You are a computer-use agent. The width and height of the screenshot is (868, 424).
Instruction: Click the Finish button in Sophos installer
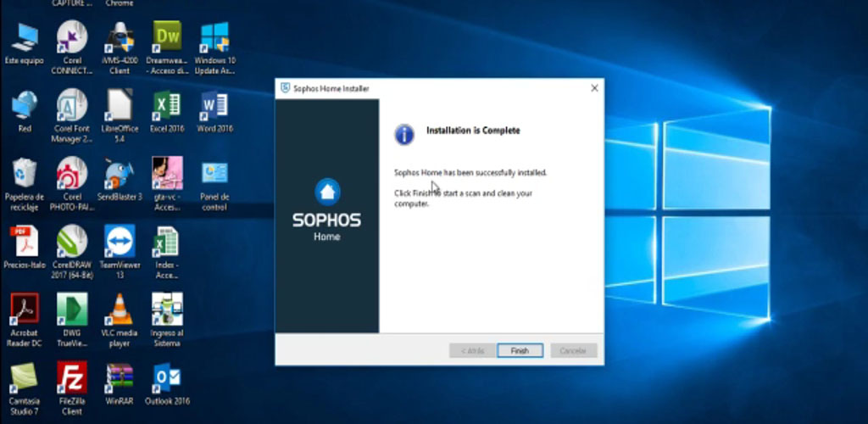click(520, 350)
